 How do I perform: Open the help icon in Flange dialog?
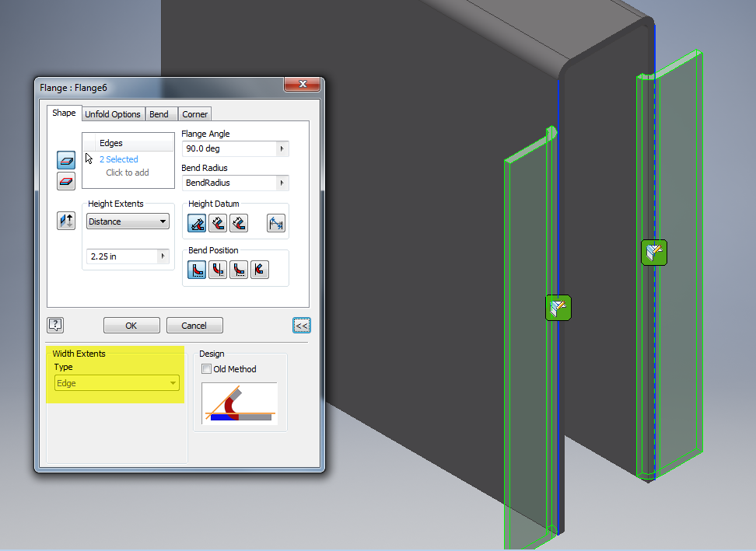(55, 325)
